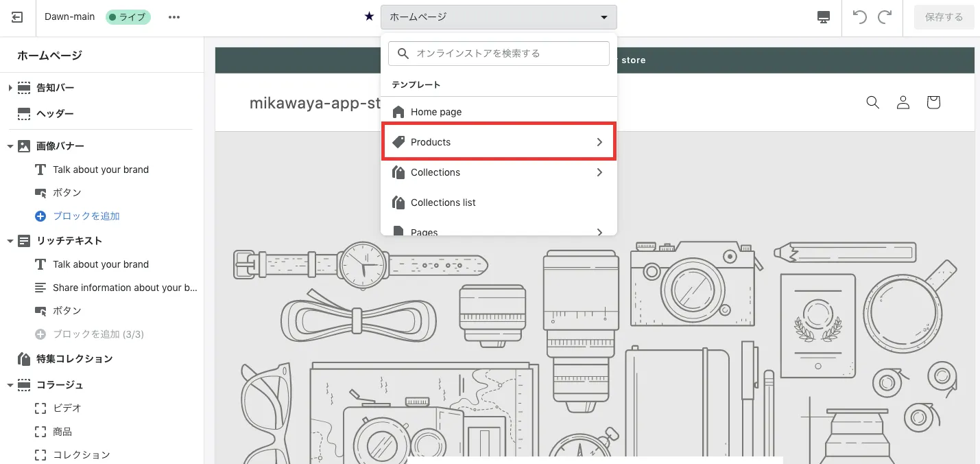The width and height of the screenshot is (980, 464).
Task: Collapse the コラージュ section triangle
Action: (10, 385)
